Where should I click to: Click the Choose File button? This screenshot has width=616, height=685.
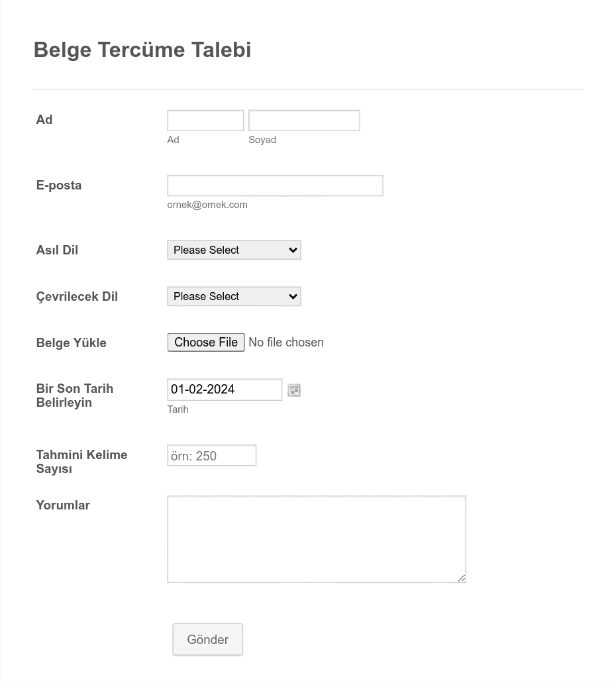click(206, 342)
